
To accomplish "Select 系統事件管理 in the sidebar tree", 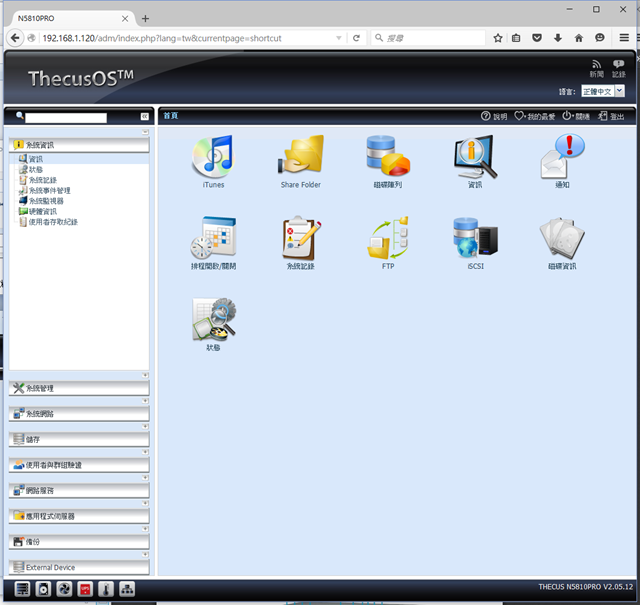I will (x=49, y=191).
